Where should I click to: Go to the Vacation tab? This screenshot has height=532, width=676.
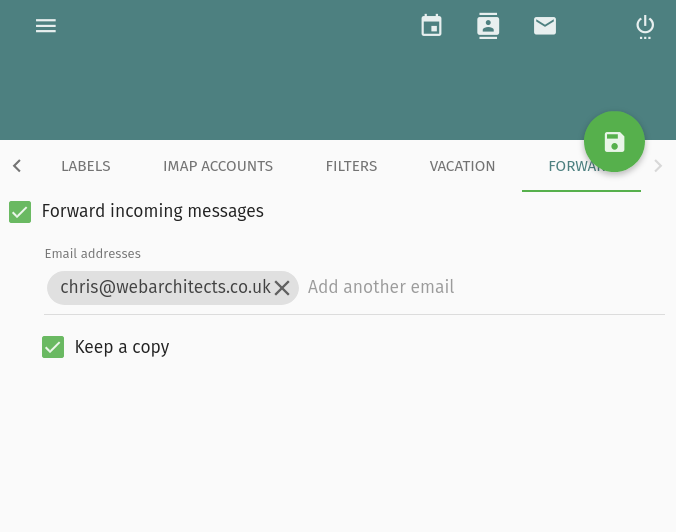pos(462,167)
